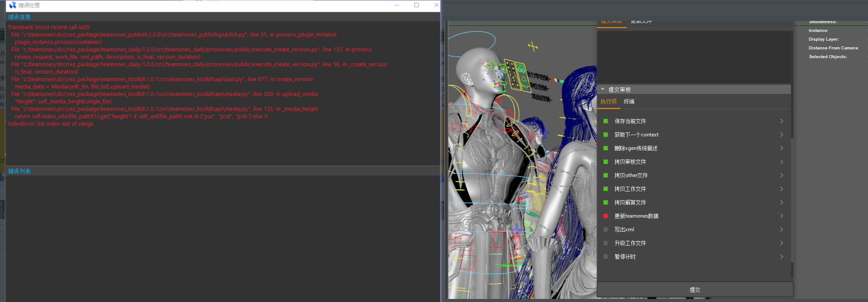The width and height of the screenshot is (868, 302).
Task: Click status square for 删除xgen传统描述
Action: point(605,148)
